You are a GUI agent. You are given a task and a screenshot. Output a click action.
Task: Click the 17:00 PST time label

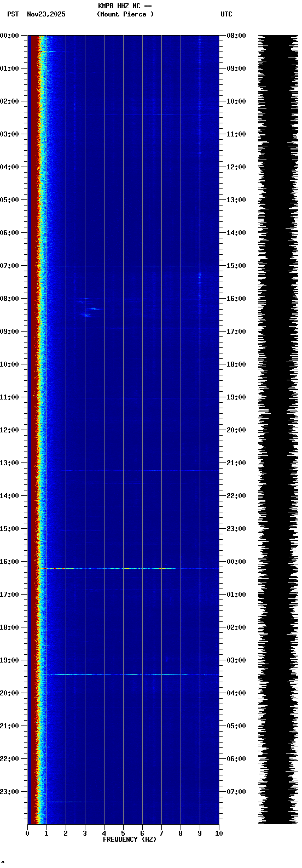pos(9,595)
